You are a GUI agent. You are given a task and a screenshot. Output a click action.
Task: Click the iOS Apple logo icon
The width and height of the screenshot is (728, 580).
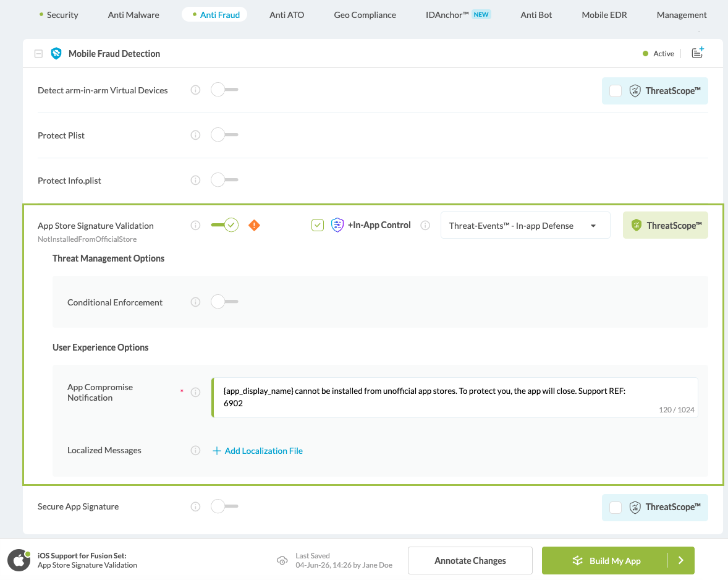pyautogui.click(x=19, y=560)
